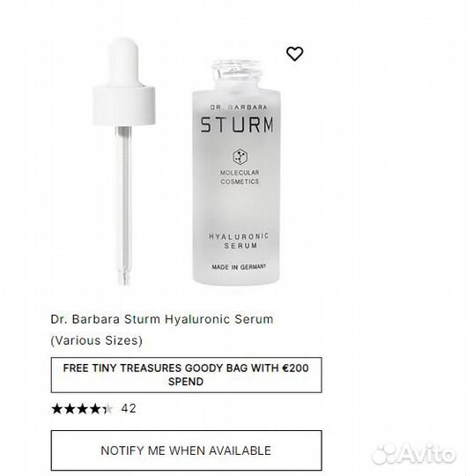Screen dimensions: 466x476
Task: Click the third rating star
Action: point(83,409)
